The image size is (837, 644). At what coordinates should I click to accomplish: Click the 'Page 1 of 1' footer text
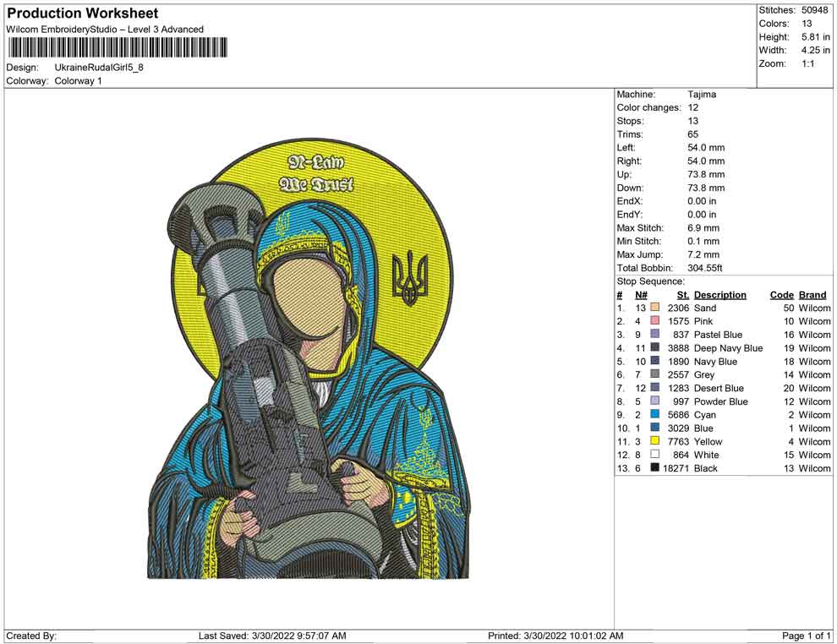806,636
